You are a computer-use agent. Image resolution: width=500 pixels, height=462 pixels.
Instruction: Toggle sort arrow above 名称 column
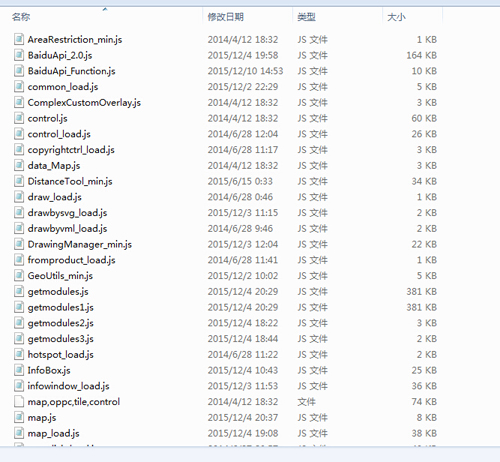point(105,9)
